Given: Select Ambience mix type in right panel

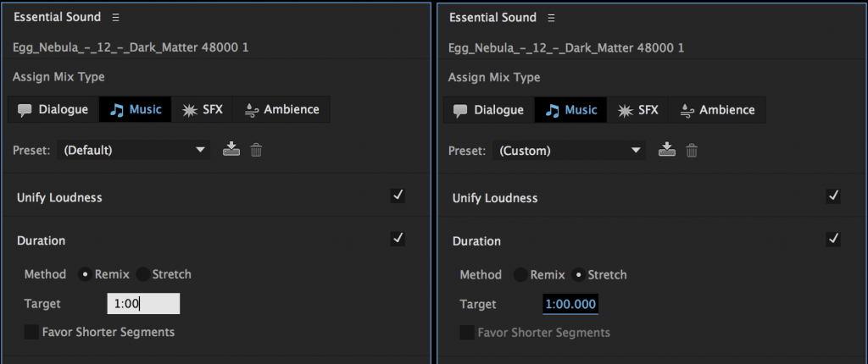Looking at the screenshot, I should tap(717, 110).
